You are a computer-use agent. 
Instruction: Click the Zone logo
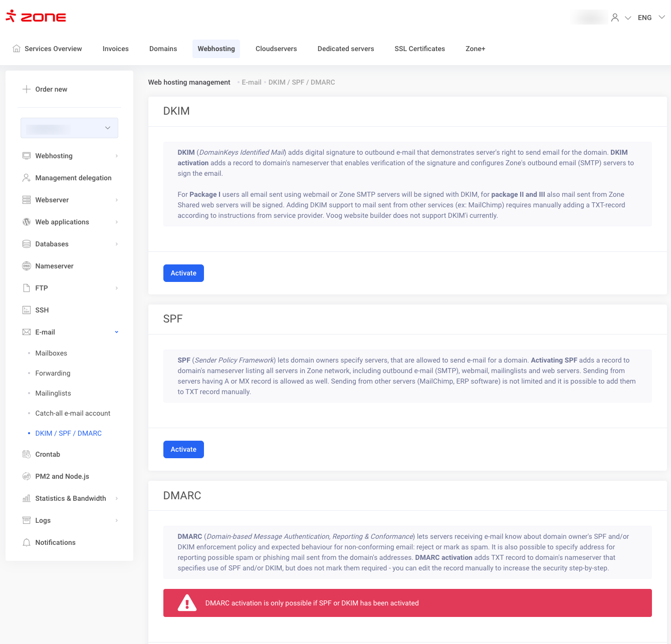click(x=36, y=17)
